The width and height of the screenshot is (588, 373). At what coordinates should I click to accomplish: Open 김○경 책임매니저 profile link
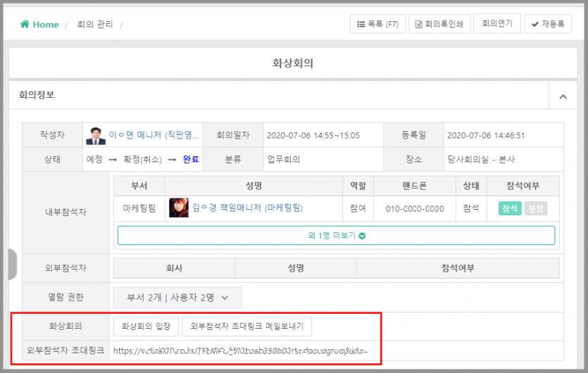point(247,208)
